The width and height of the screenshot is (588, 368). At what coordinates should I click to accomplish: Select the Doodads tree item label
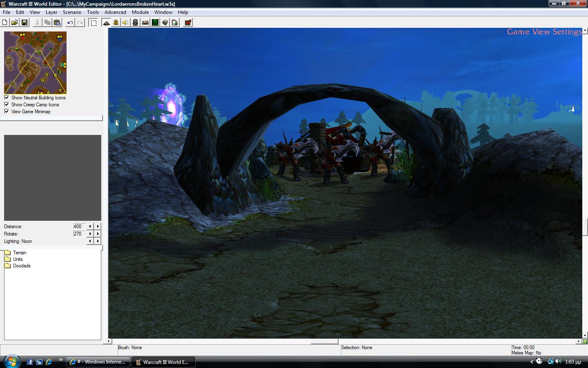click(x=22, y=266)
